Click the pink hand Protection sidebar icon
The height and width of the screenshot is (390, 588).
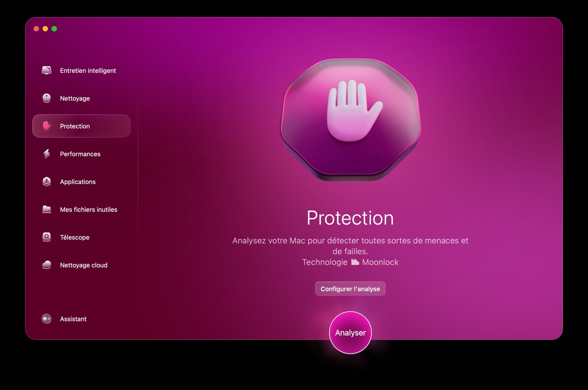click(47, 126)
